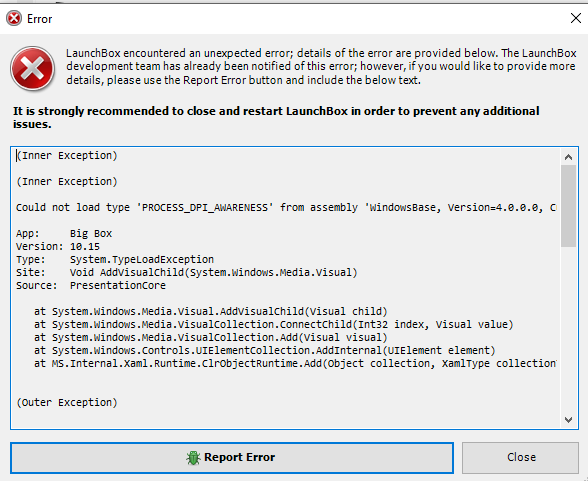Click the green bug icon on Report Error
This screenshot has height=481, width=588.
[193, 458]
